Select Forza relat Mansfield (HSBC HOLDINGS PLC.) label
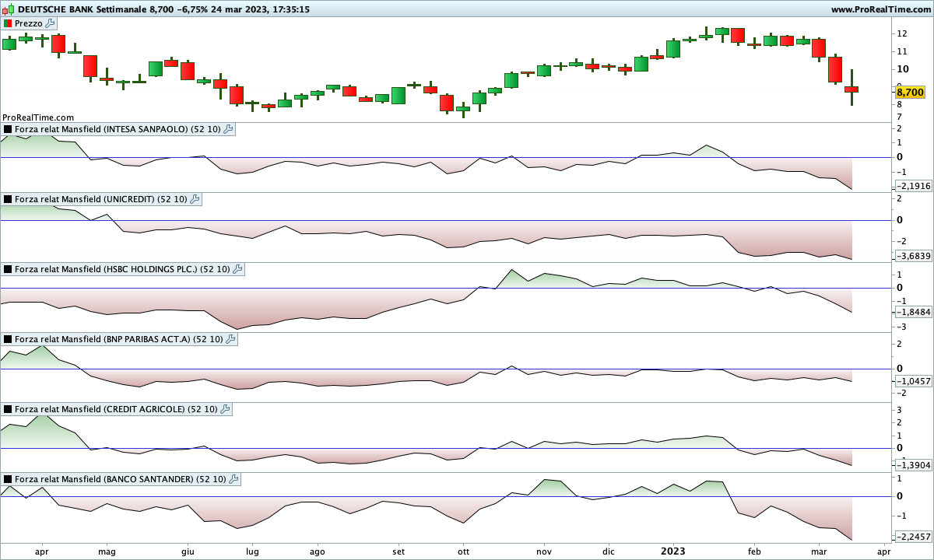 tap(122, 269)
